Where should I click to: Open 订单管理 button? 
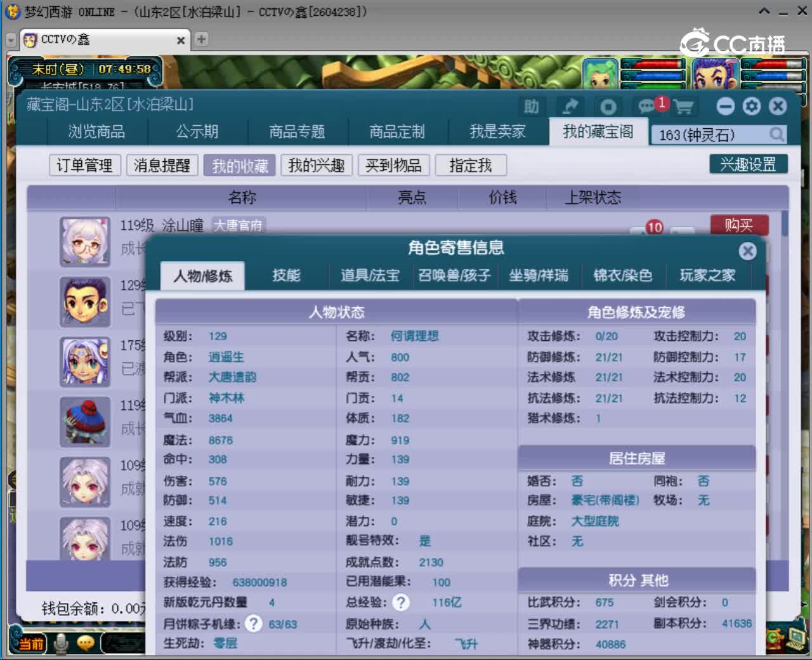pyautogui.click(x=85, y=166)
